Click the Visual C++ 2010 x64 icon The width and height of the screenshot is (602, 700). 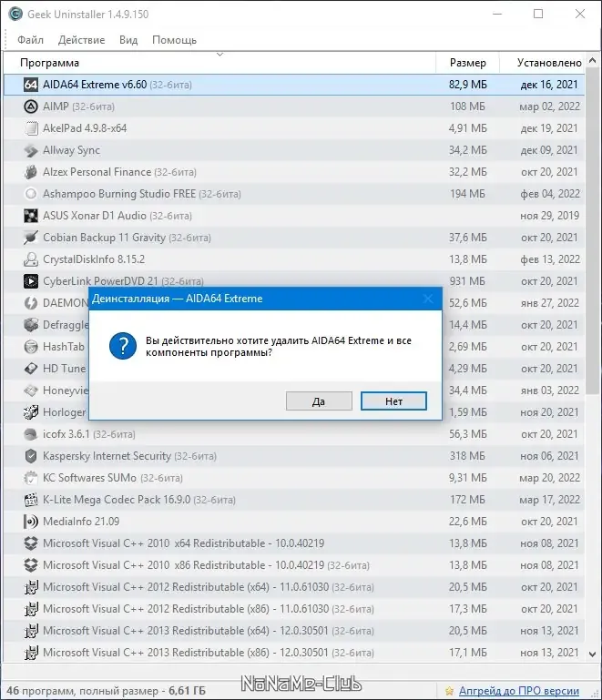31,543
